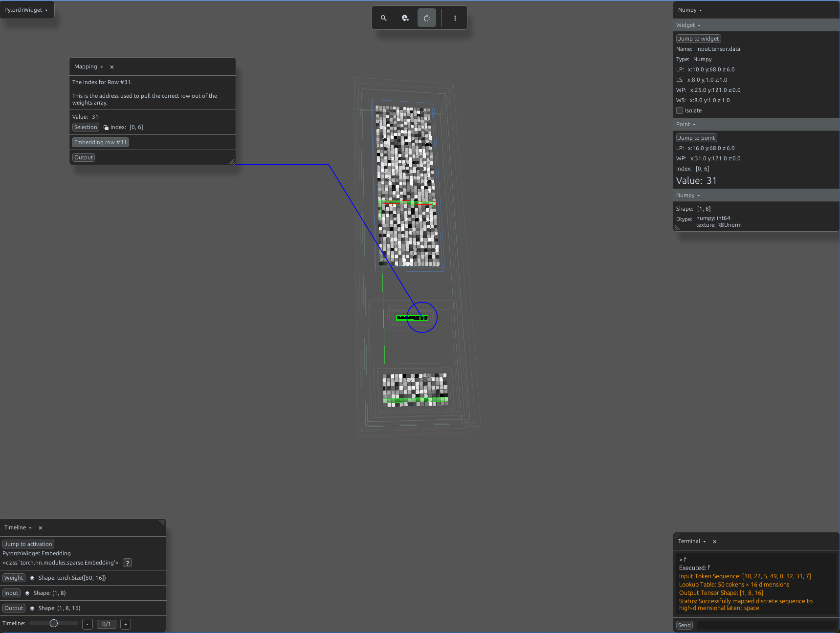Click the 'Value: 31' text in Point section

[x=696, y=181]
